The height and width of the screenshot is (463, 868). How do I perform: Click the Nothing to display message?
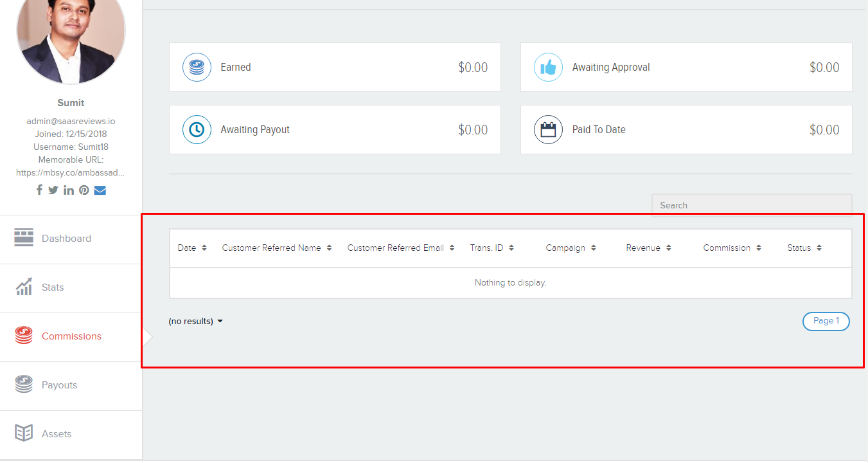[x=510, y=282]
